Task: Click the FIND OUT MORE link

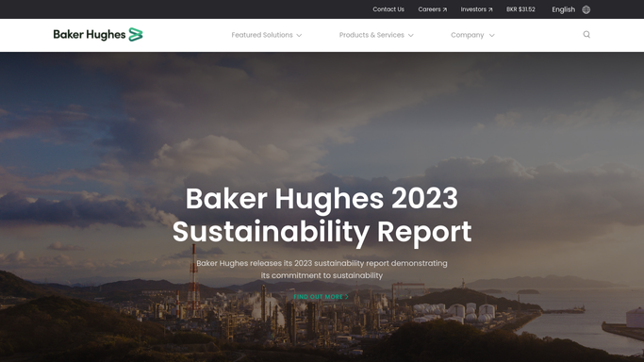Action: (319, 296)
